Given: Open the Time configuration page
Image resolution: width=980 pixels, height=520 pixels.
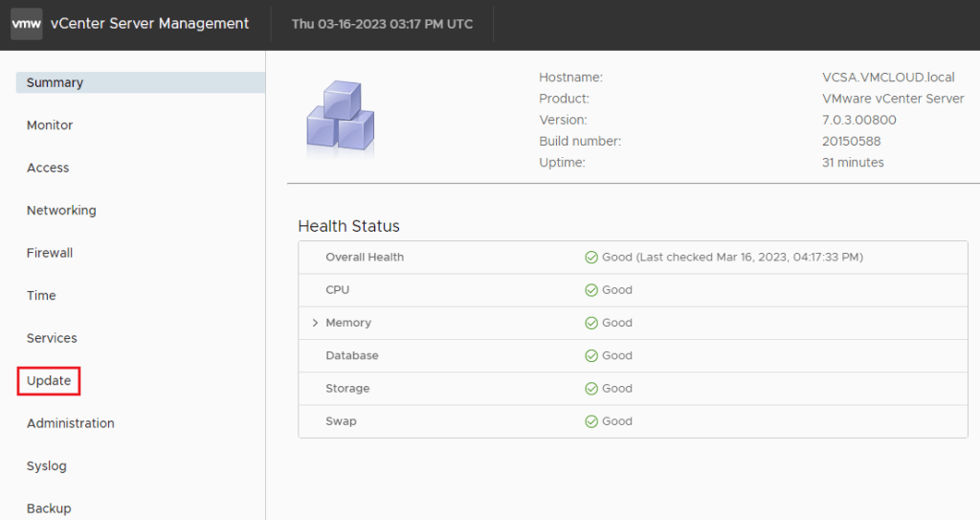Looking at the screenshot, I should coord(41,296).
